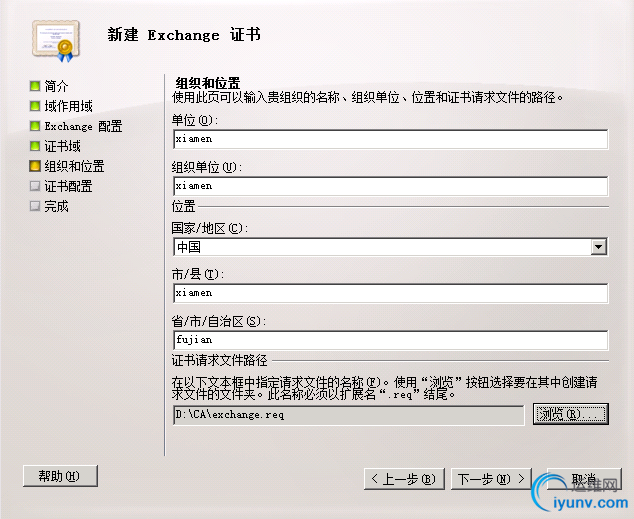Screen dimensions: 634x519
Task: Click the 中国 country combo box
Action: coord(391,247)
